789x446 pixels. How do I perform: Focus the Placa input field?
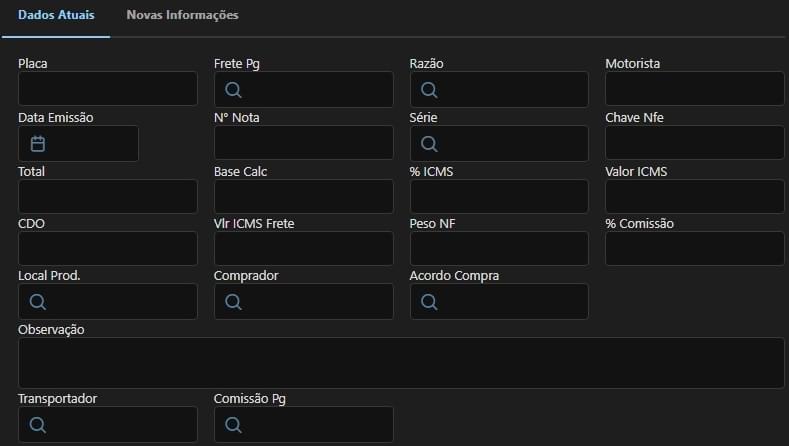coord(108,90)
